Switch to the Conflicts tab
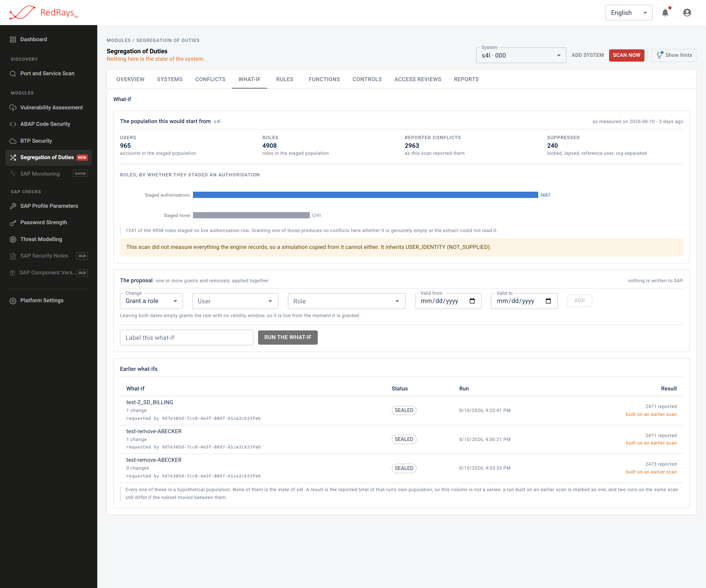This screenshot has height=588, width=706. (210, 79)
